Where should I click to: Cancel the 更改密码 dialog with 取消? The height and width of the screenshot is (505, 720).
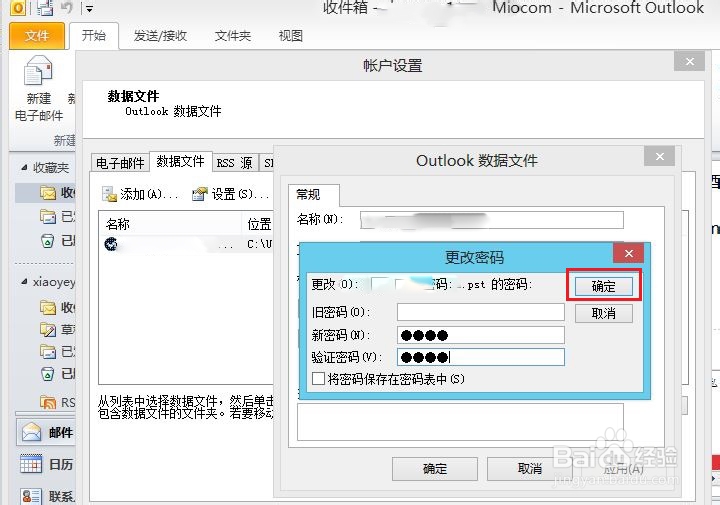coord(603,314)
